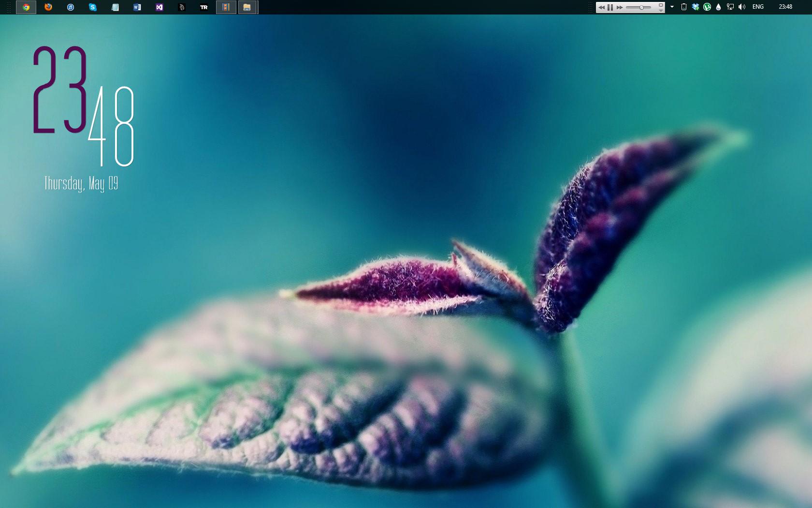This screenshot has width=812, height=508.
Task: Open the mini player dropdown arrow
Action: click(661, 10)
